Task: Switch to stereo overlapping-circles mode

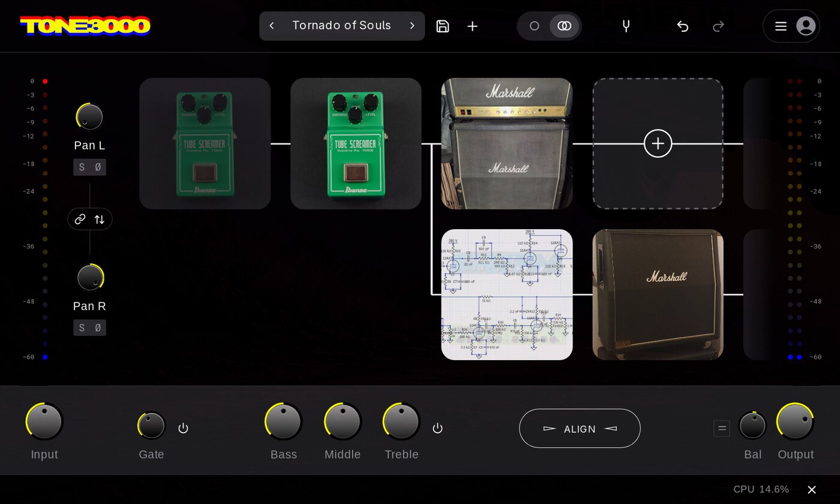Action: pyautogui.click(x=565, y=26)
